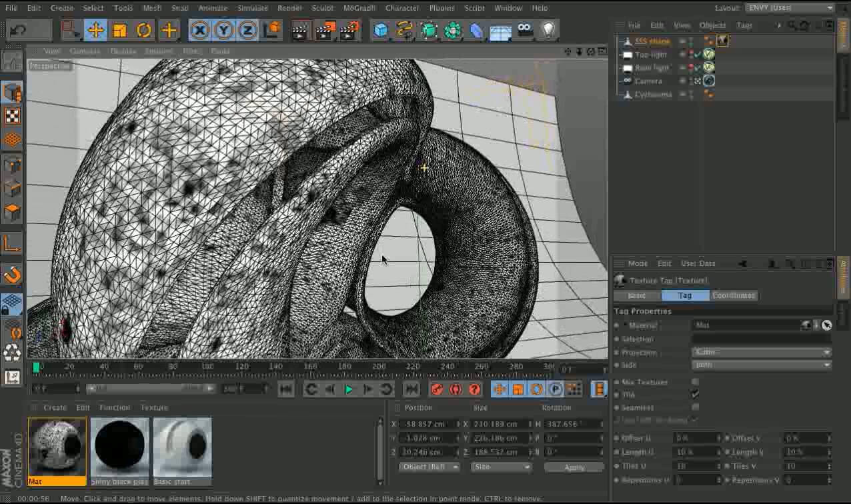Click the Render to Picture Viewer icon
This screenshot has width=851, height=504.
(x=325, y=31)
